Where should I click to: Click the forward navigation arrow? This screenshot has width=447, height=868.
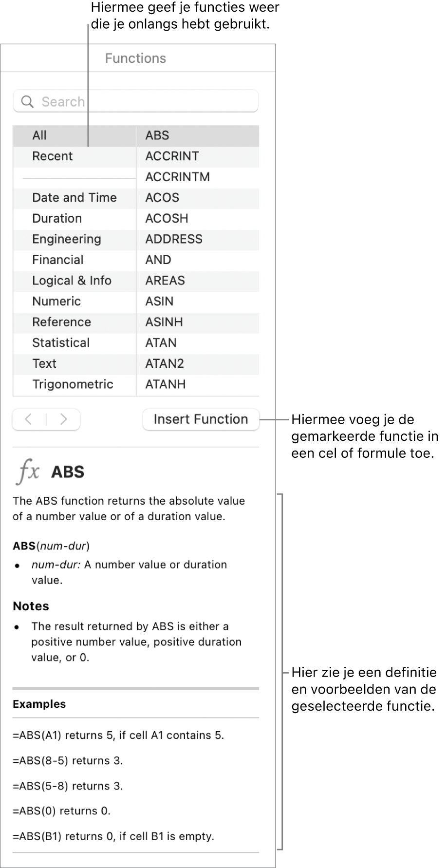tap(63, 419)
